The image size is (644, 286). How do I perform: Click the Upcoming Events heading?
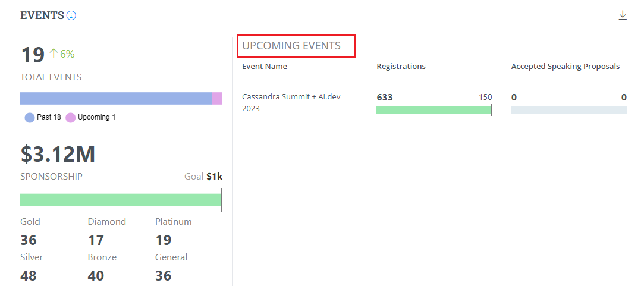point(291,46)
